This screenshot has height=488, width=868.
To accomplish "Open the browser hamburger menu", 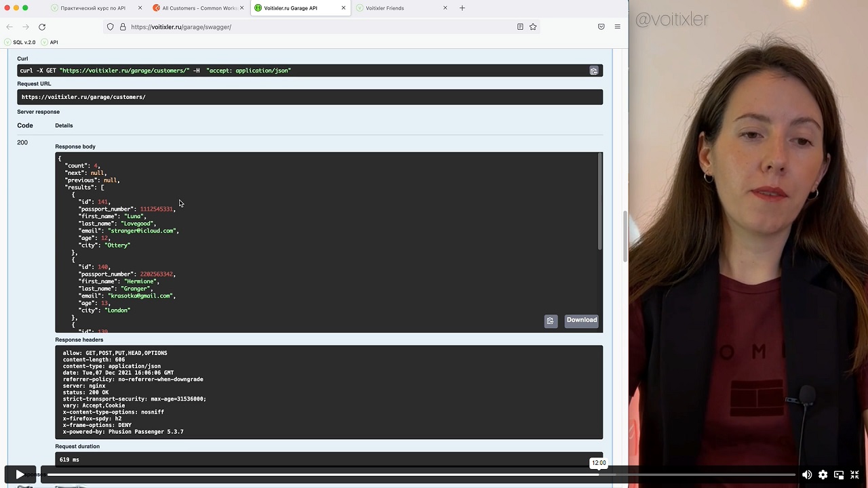I will point(617,27).
